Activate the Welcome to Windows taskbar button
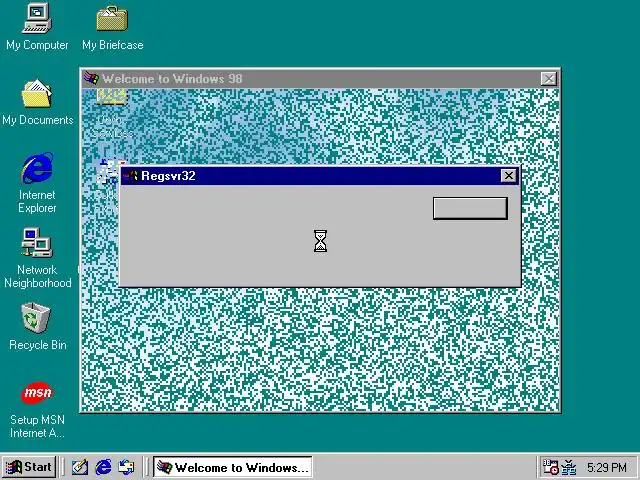The image size is (640, 480). click(x=233, y=467)
